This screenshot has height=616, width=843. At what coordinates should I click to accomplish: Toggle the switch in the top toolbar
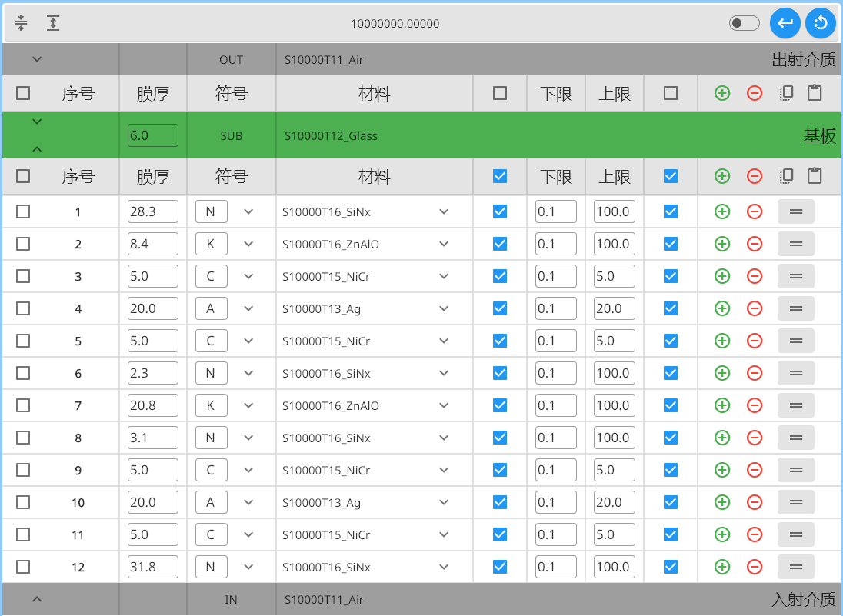(x=744, y=23)
